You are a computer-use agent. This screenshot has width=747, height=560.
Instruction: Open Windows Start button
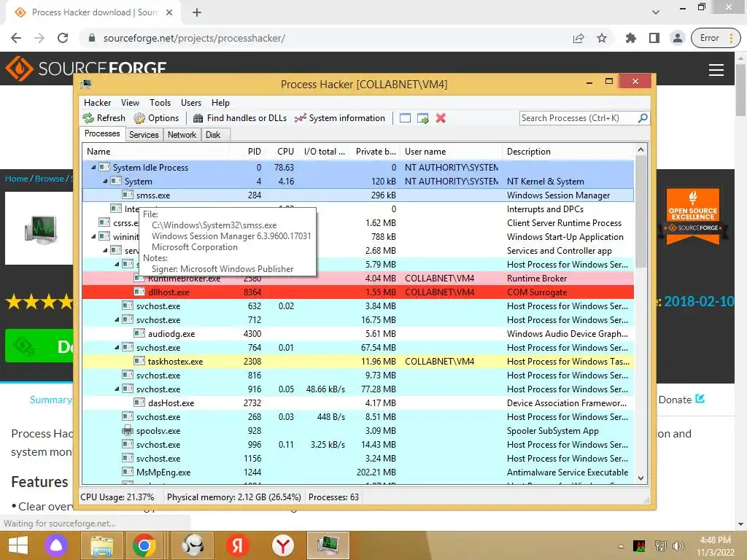[18, 545]
